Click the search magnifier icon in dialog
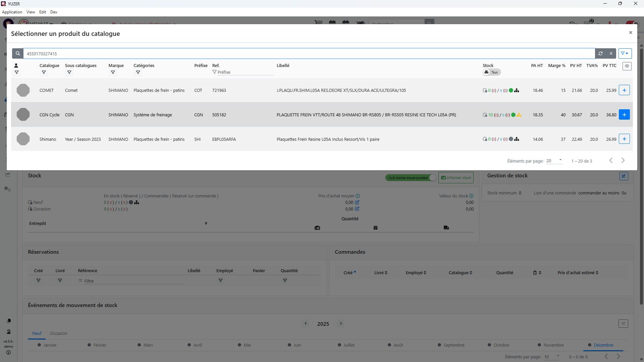 [x=18, y=54]
